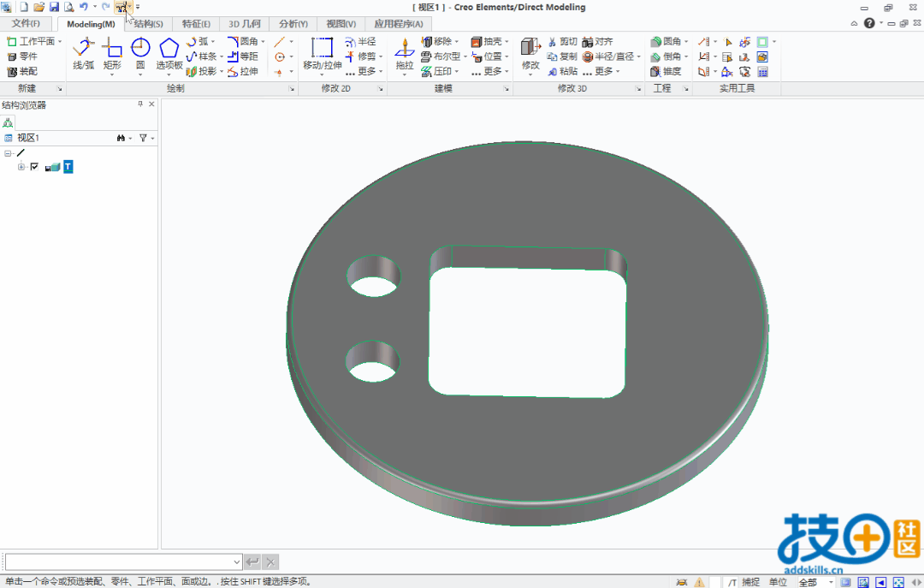Click the 半径 radius tool in 修改 2D
This screenshot has width=924, height=588.
coord(361,41)
